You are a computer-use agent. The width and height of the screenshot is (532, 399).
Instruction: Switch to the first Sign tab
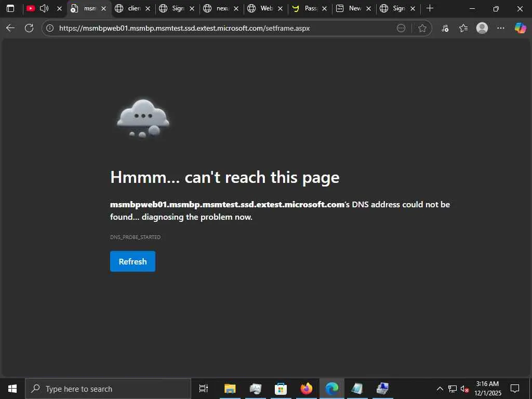click(172, 8)
